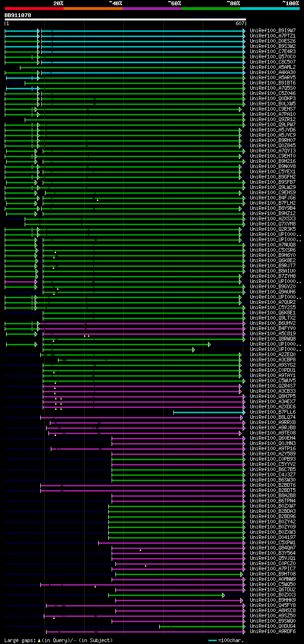Click the UniRef100_Q84QA7 label
304x644 pixels.
point(273,548)
